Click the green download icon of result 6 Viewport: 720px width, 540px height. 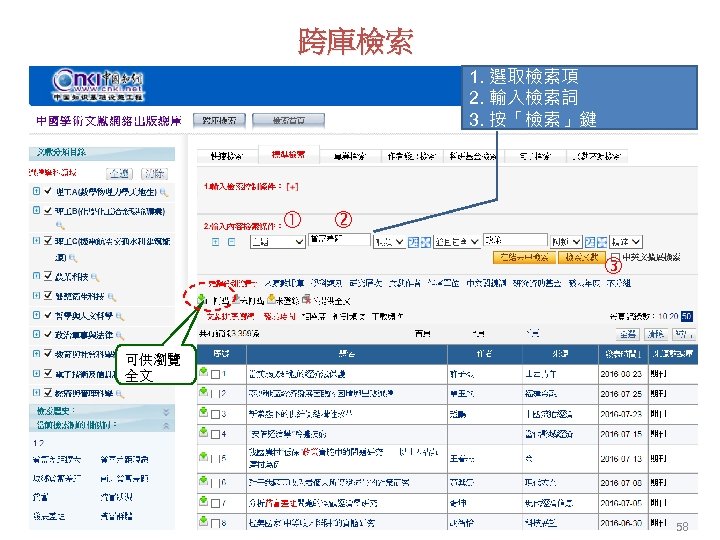click(203, 481)
